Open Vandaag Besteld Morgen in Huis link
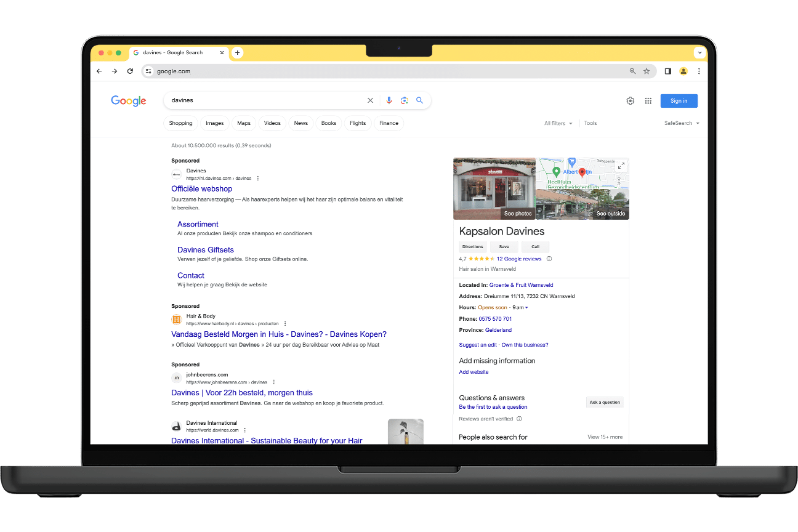 click(x=279, y=334)
